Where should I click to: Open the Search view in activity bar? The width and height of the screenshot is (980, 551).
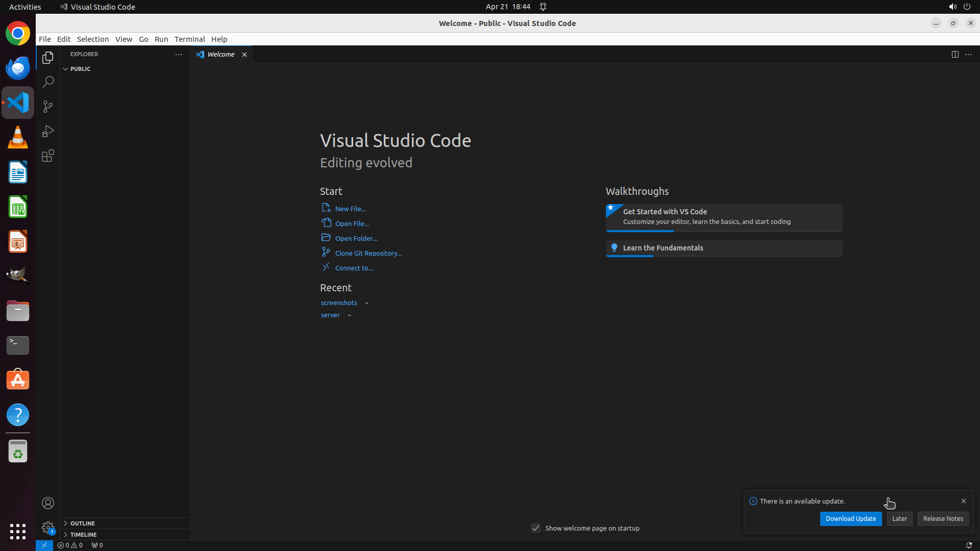48,82
